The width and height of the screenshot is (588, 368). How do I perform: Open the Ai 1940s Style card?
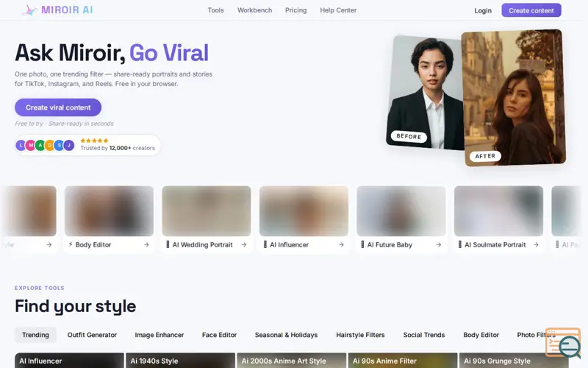point(180,361)
